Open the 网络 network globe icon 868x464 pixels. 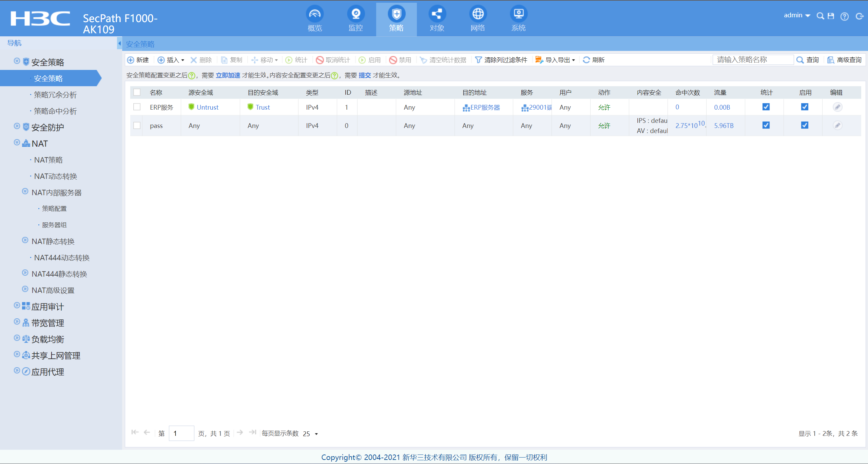click(x=478, y=14)
